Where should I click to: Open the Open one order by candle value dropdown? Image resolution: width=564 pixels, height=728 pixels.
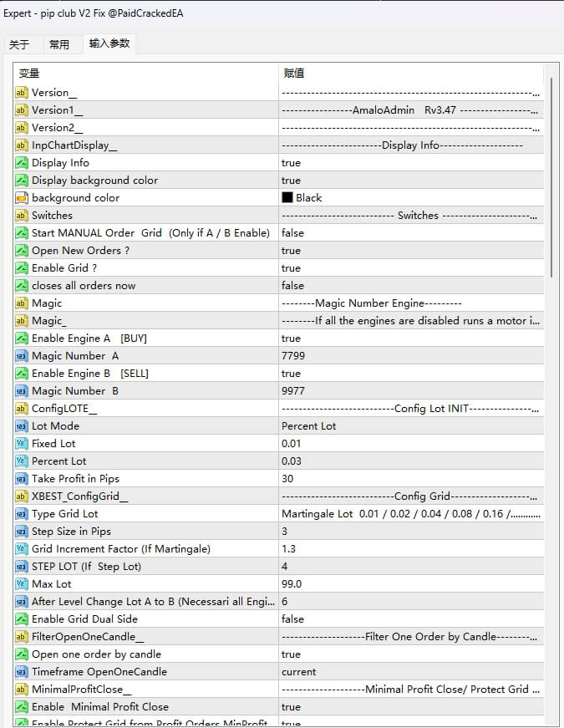pyautogui.click(x=411, y=654)
